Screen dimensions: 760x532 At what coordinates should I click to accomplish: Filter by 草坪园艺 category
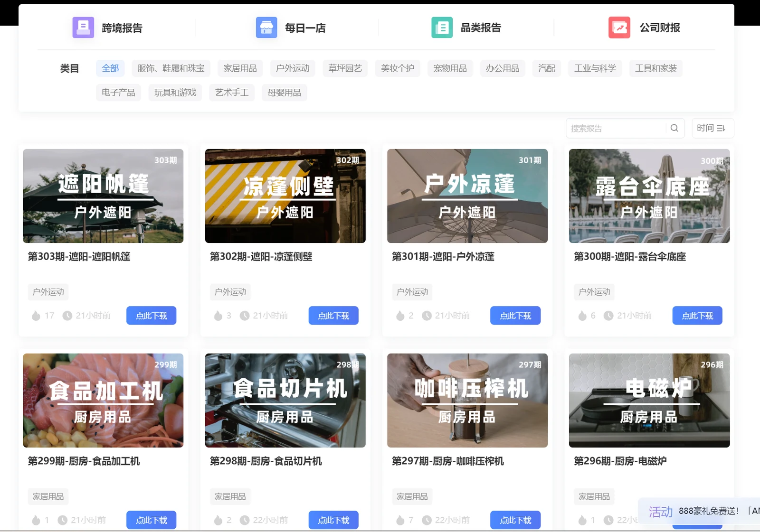pyautogui.click(x=345, y=68)
